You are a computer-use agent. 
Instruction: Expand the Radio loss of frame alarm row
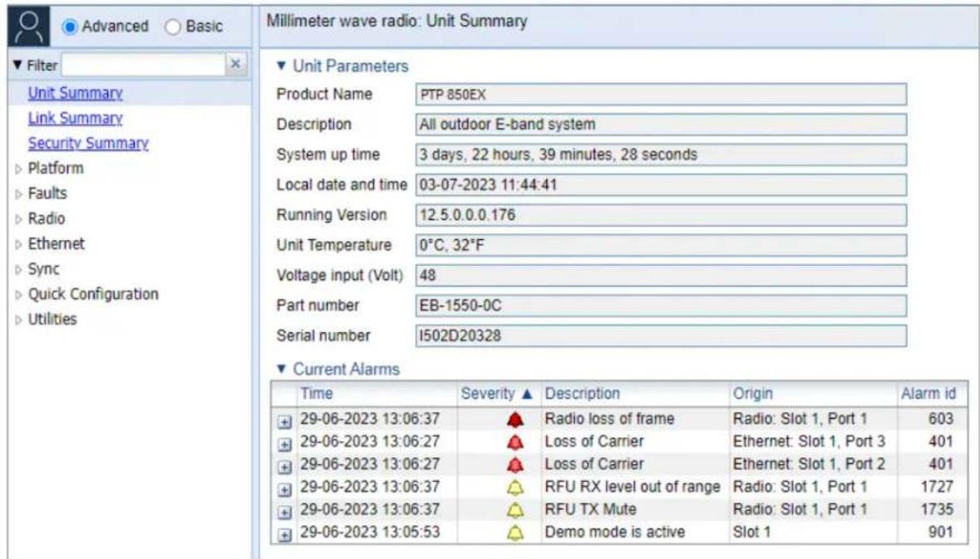click(284, 422)
